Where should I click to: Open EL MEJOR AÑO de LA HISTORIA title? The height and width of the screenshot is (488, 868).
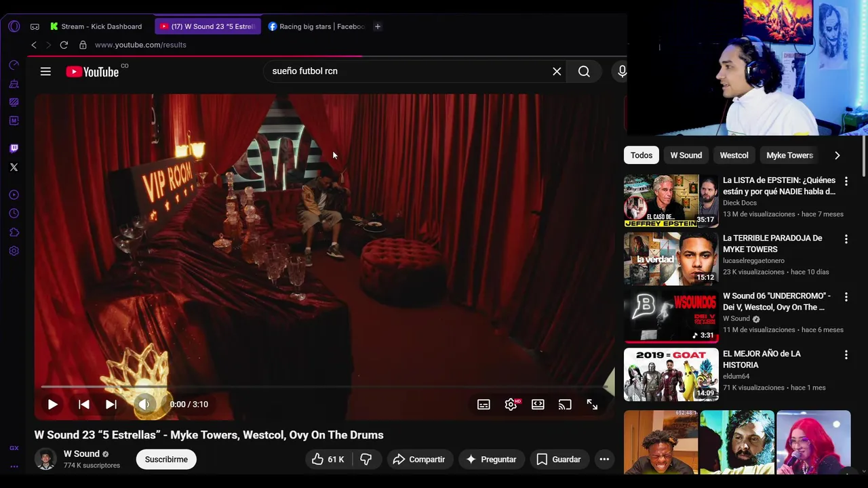762,359
